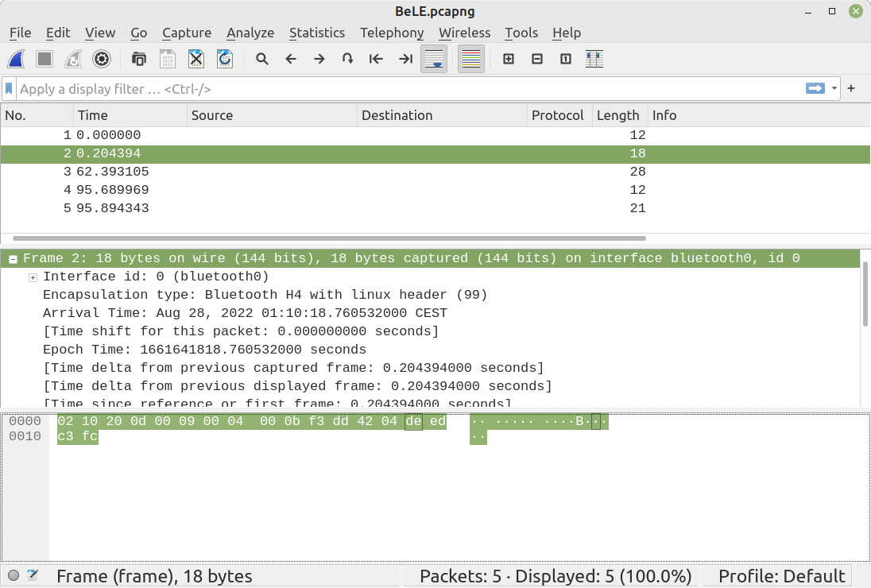Add a new filter button with plus
Viewport: 871px width, 588px height.
pyautogui.click(x=851, y=88)
